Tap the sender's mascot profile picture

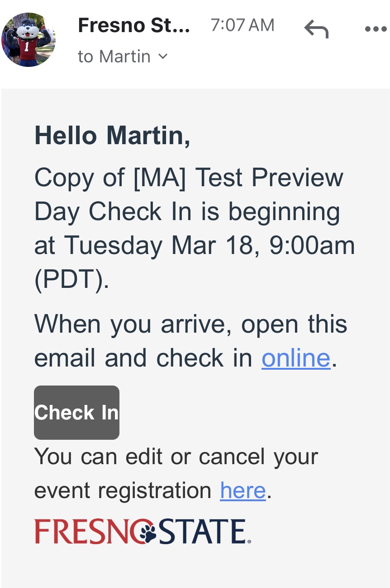click(29, 40)
